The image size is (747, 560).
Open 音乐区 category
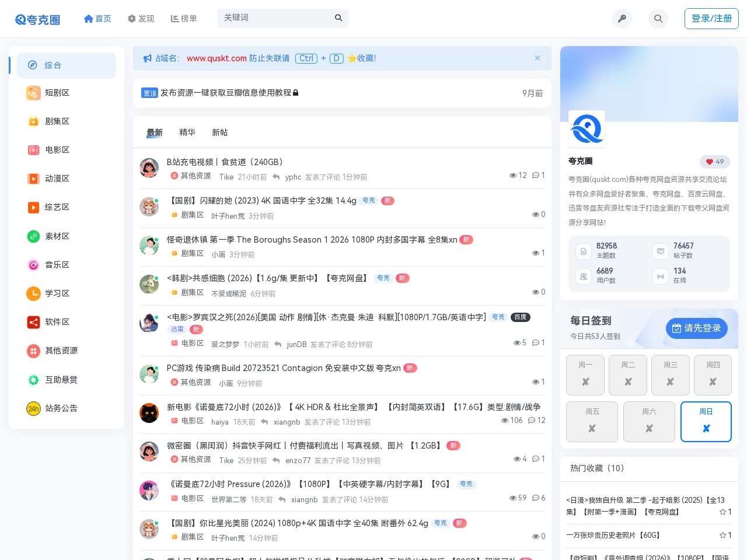67,265
